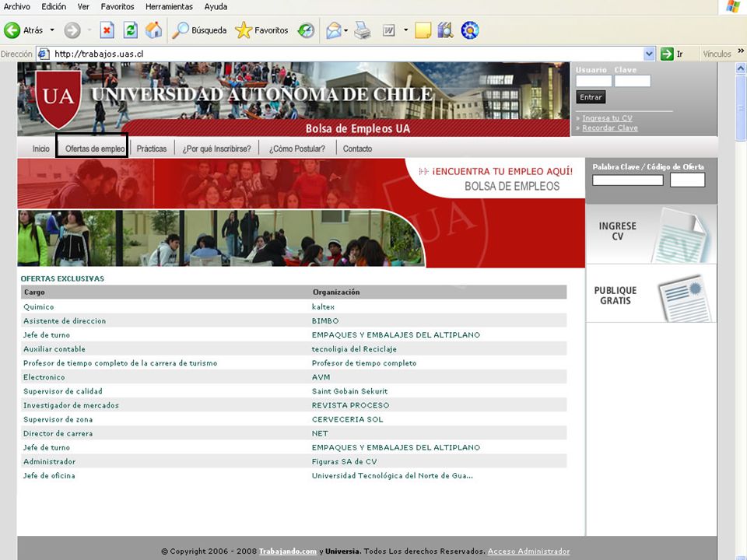Image resolution: width=747 pixels, height=560 pixels.
Task: Open the Edición menu
Action: [x=54, y=7]
